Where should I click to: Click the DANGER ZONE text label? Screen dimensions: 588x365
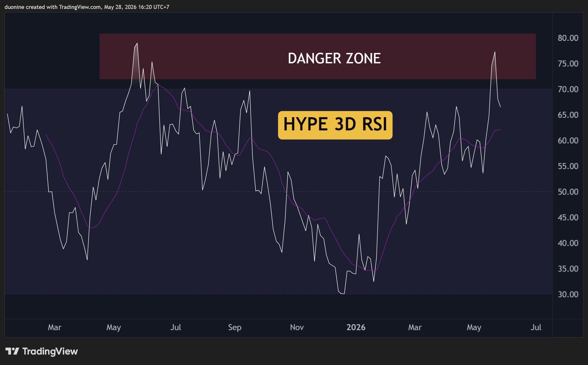pyautogui.click(x=334, y=58)
